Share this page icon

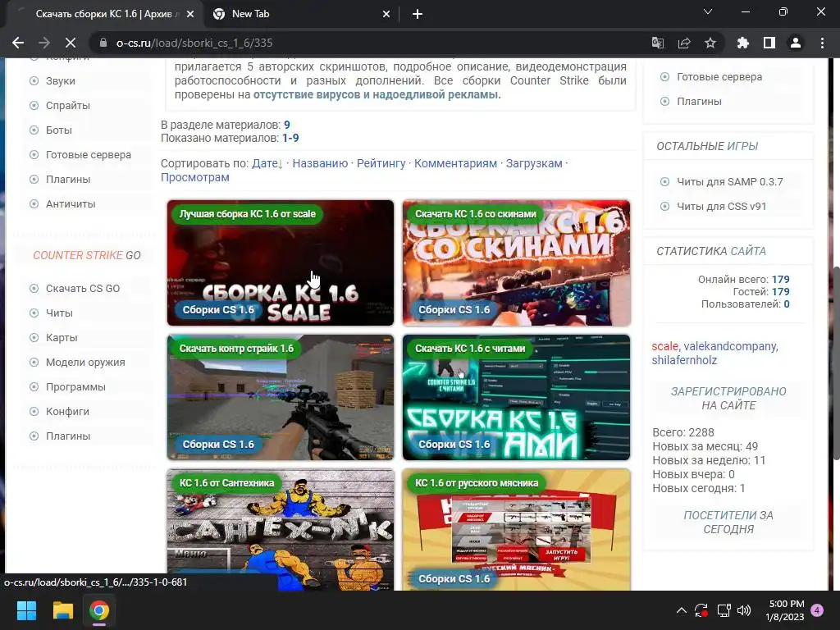coord(684,43)
